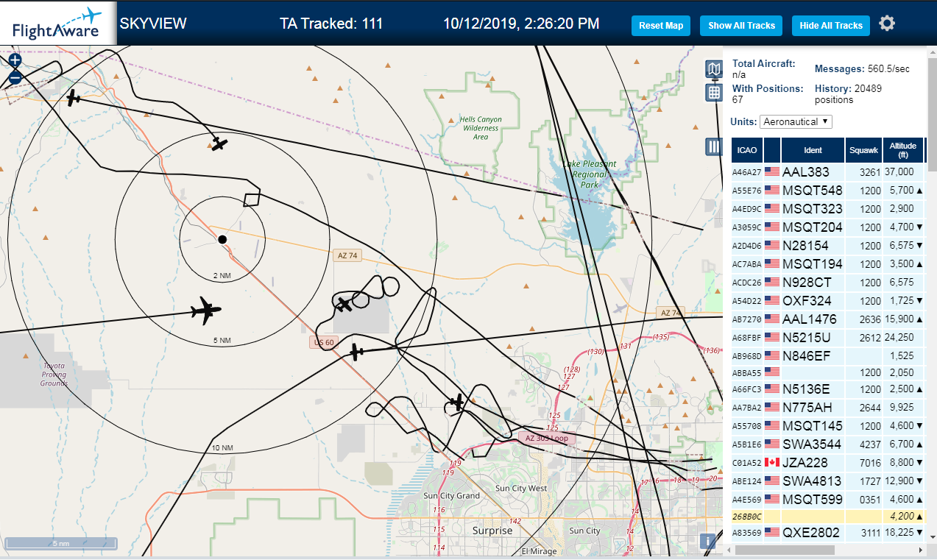
Task: Select the MSQT599 ident
Action: point(813,500)
